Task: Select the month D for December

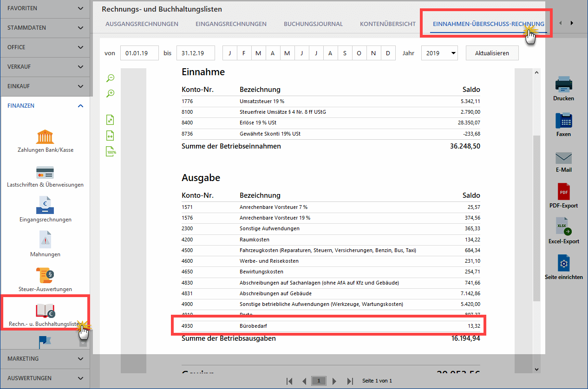Action: point(388,53)
